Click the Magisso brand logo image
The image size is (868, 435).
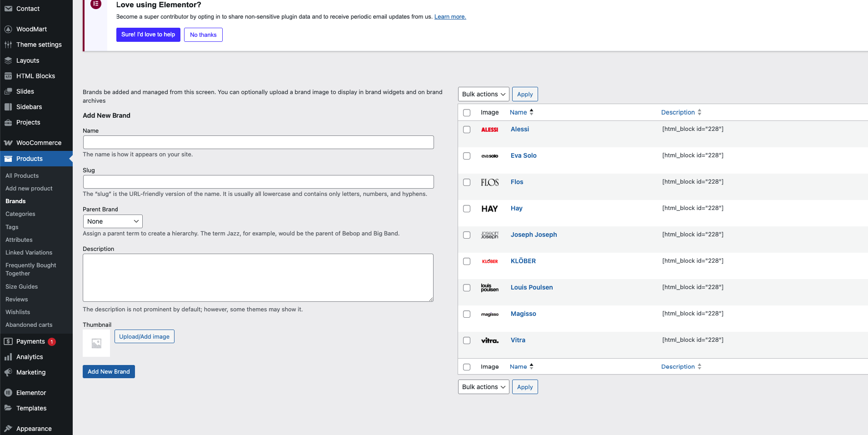[x=490, y=314]
